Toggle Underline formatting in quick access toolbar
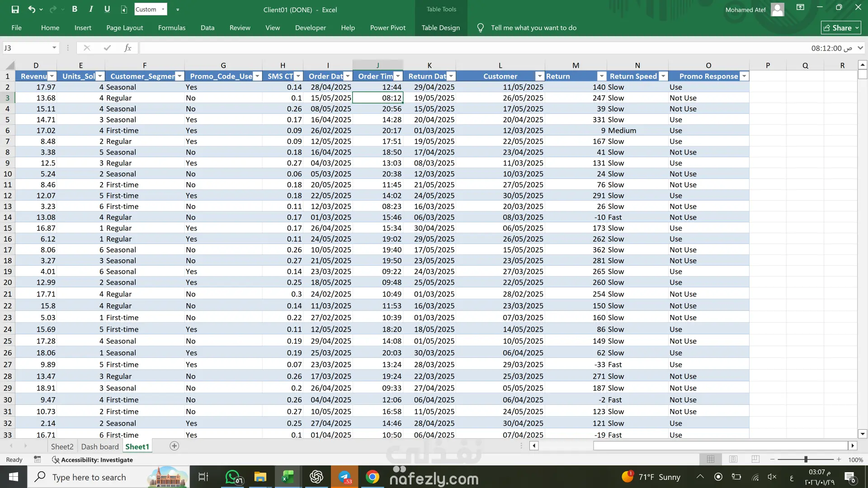Screen dimensions: 868x488 (x=107, y=9)
